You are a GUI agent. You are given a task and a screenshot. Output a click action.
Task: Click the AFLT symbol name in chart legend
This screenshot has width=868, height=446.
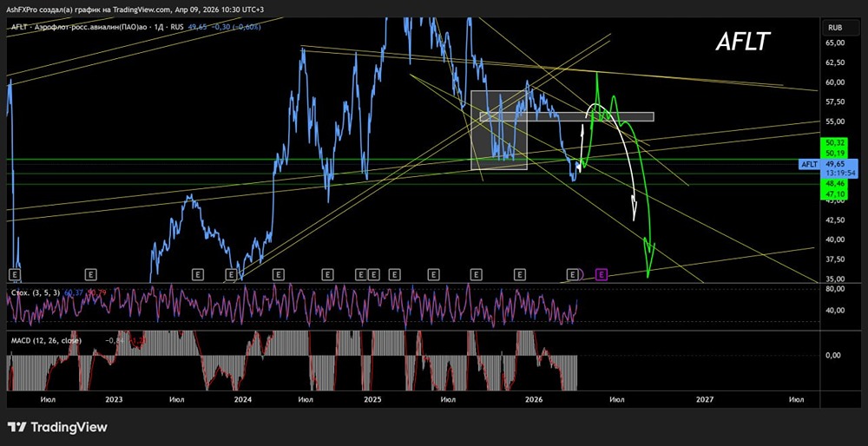tap(19, 27)
